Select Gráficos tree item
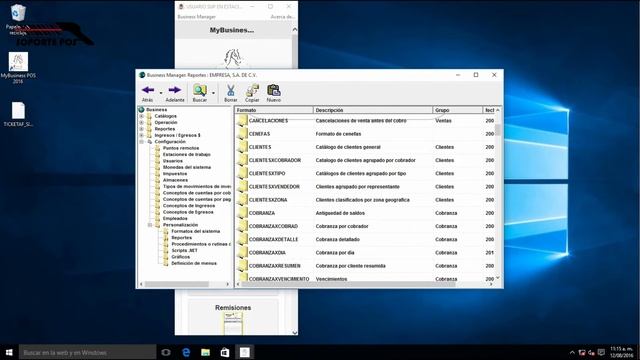640x360 pixels. point(180,257)
